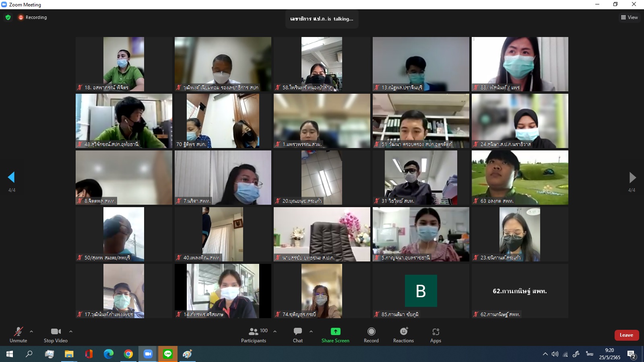
Task: Select the video tile with letter B avatar
Action: (x=421, y=291)
